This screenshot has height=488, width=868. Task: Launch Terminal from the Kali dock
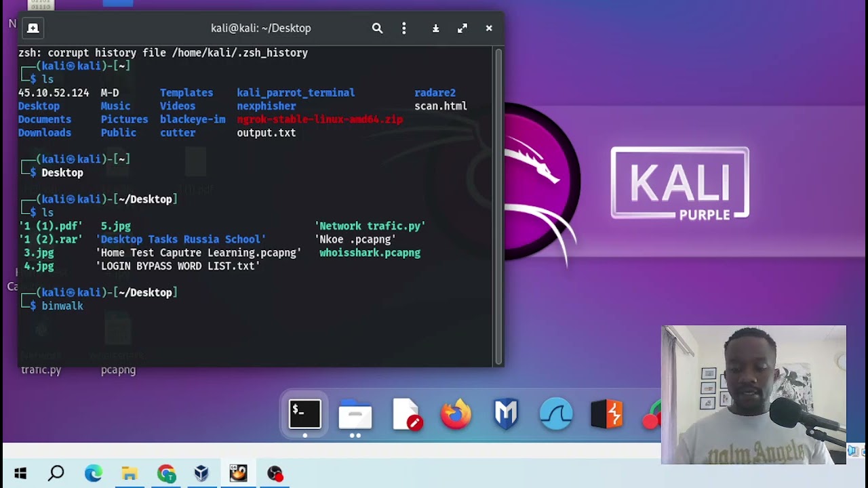pos(305,414)
